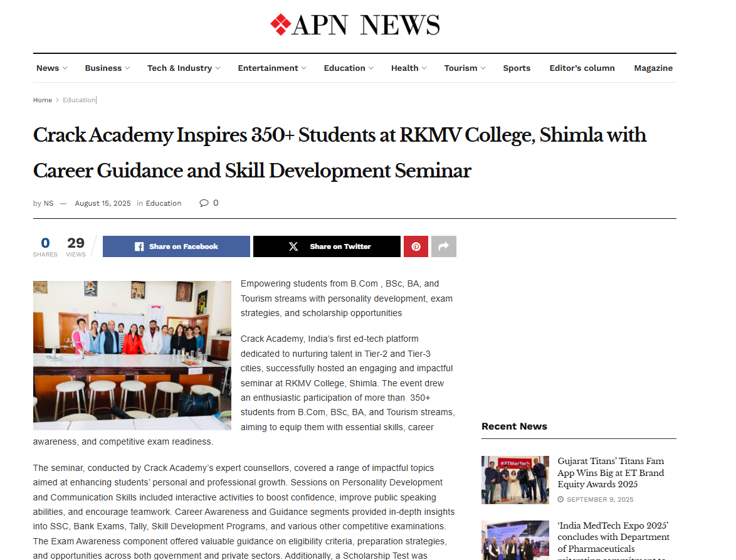Click the India MedTech Expo thumbnail
The image size is (736, 560).
click(515, 540)
